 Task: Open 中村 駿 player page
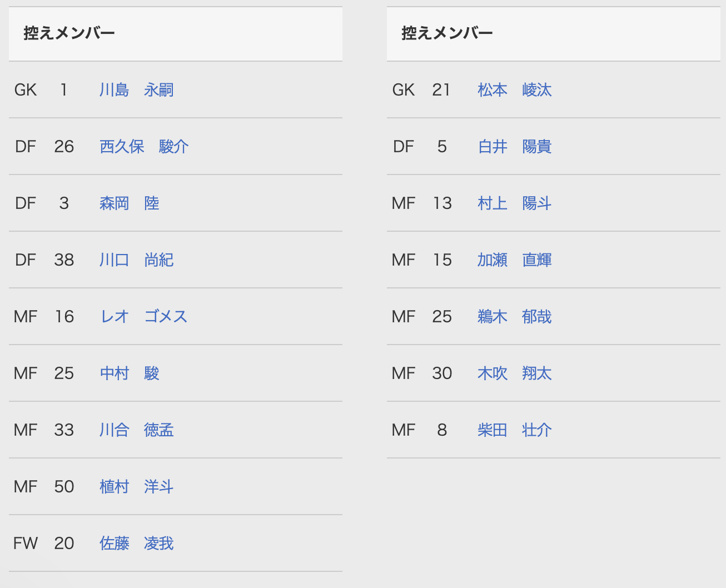point(129,373)
